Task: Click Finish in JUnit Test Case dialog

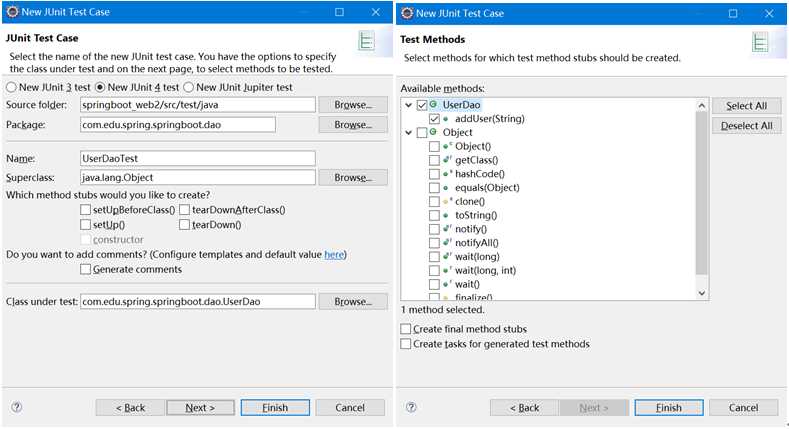Action: pos(275,407)
